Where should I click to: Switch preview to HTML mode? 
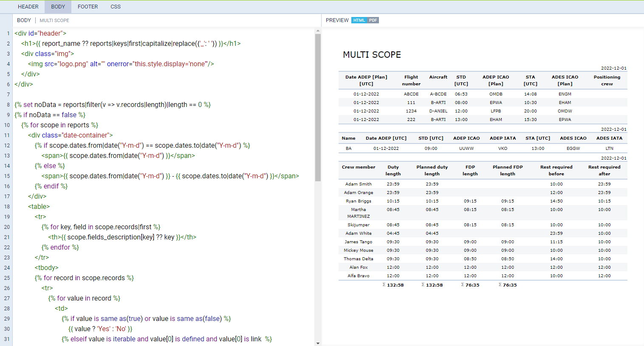(x=359, y=20)
